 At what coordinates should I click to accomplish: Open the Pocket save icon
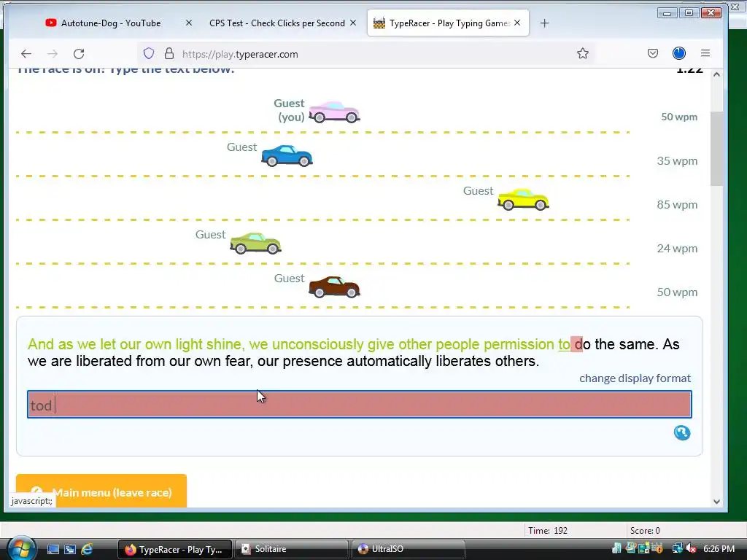[x=653, y=53]
